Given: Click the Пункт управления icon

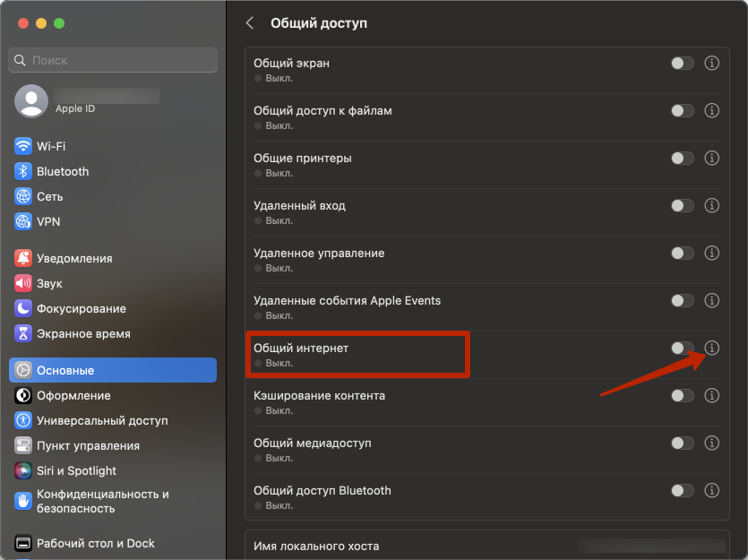Looking at the screenshot, I should click(23, 445).
